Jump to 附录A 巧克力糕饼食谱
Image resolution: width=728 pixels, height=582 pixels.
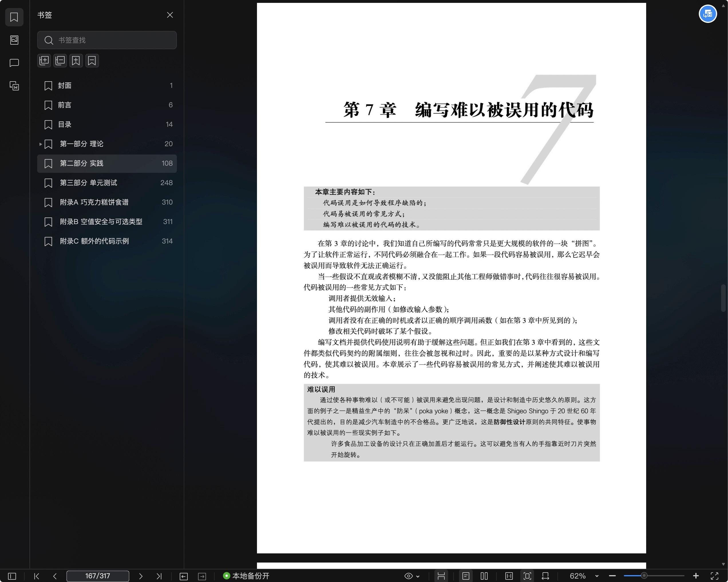point(107,202)
